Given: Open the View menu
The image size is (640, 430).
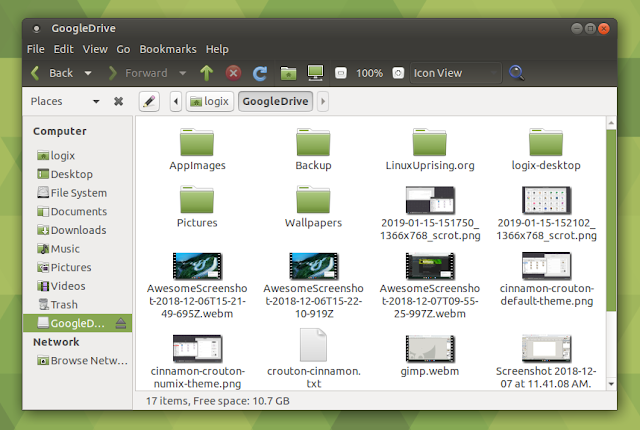Looking at the screenshot, I should tap(95, 49).
